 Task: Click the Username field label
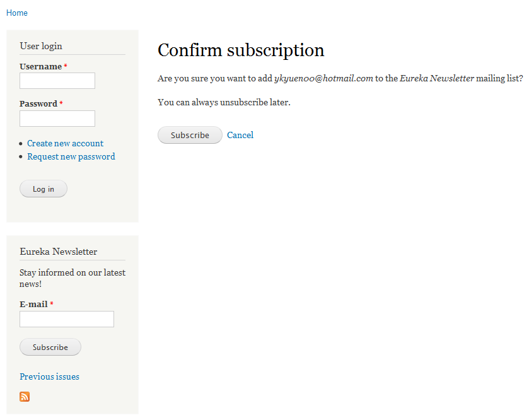[40, 66]
